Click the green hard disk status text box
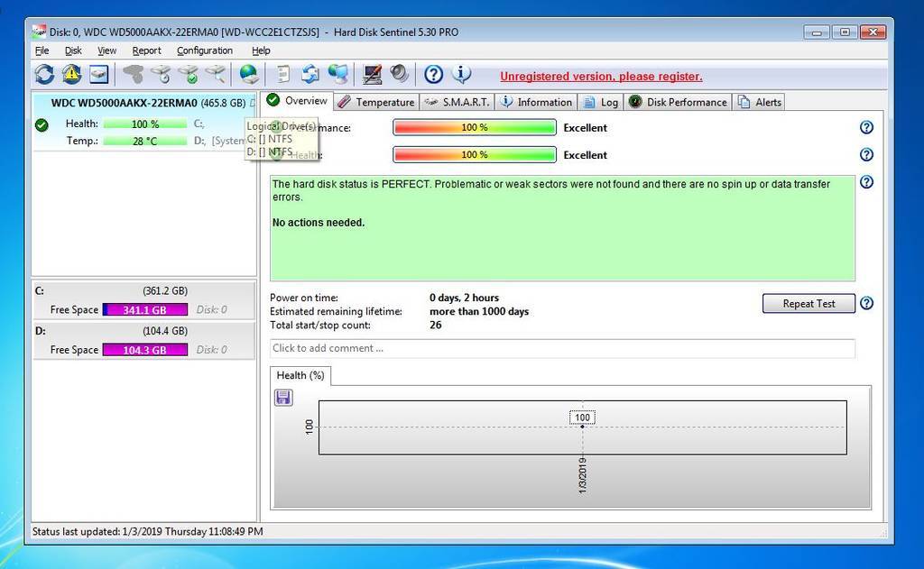 pos(562,227)
